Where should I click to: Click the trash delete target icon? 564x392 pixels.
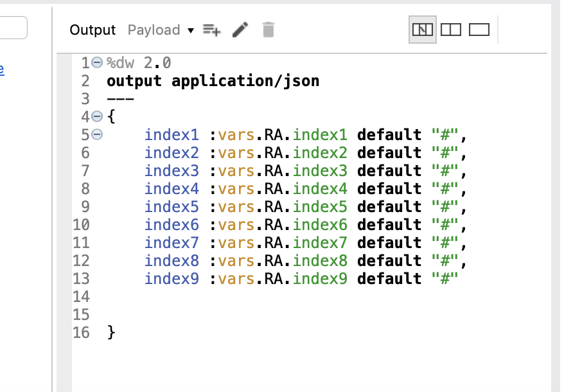[x=269, y=30]
